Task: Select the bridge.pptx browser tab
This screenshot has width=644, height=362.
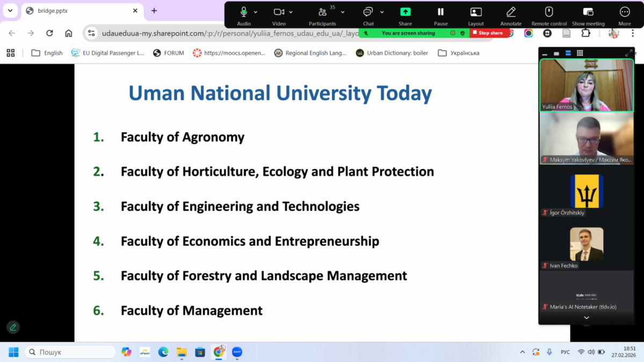Action: coord(75,11)
